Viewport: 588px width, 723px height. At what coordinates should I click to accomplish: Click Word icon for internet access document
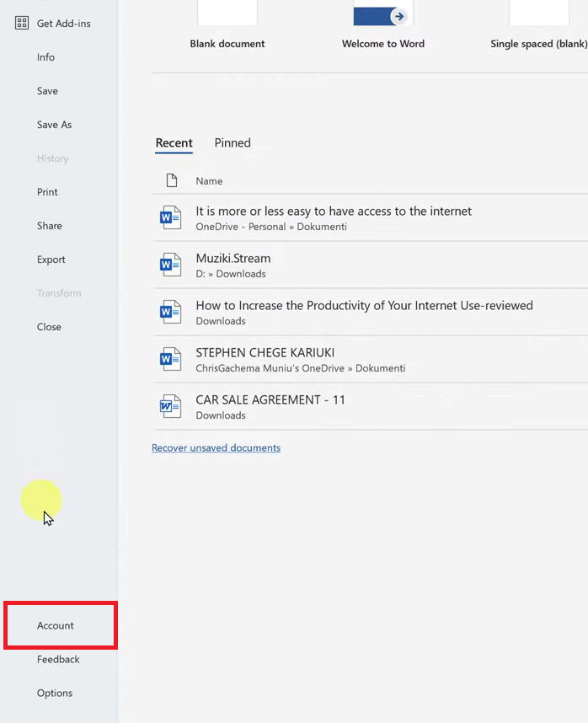click(170, 217)
